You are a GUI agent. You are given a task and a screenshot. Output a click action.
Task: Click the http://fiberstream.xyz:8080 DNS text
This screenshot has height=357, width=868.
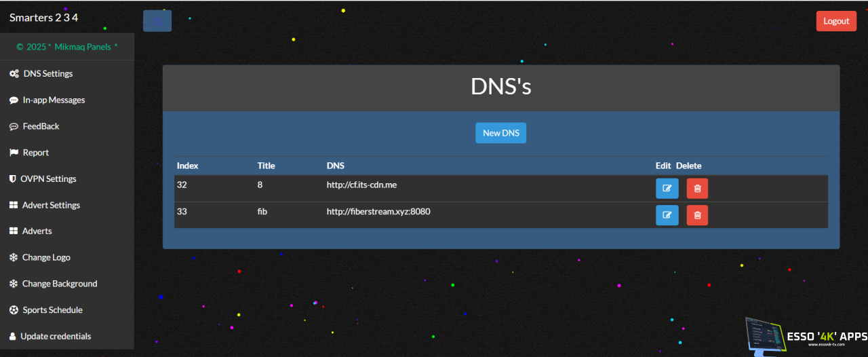click(x=378, y=212)
